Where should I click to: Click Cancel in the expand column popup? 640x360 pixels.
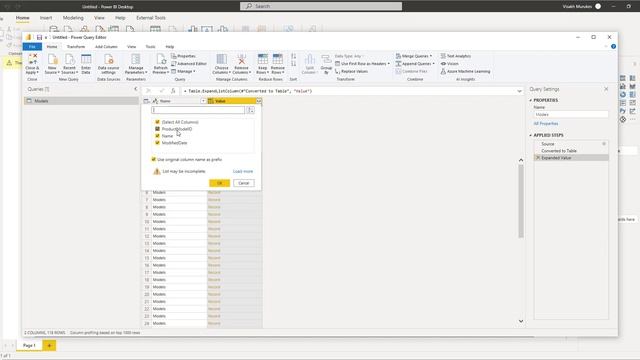click(244, 183)
